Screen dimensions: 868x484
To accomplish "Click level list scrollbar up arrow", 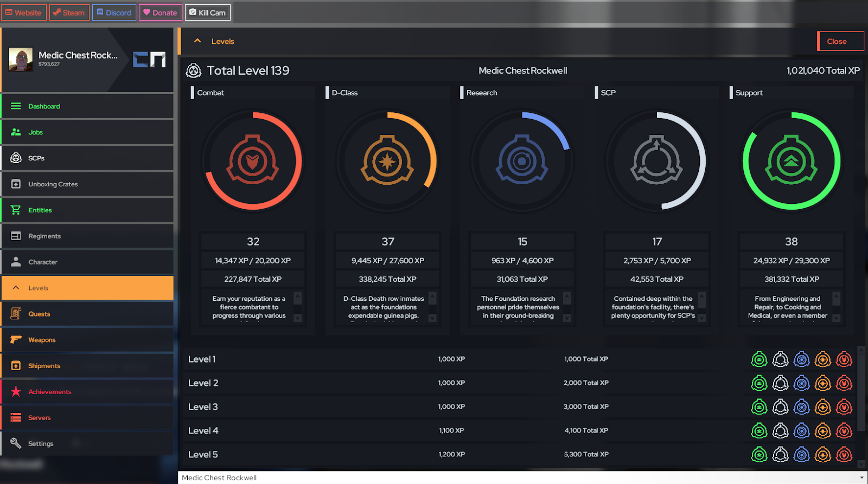I will tap(861, 351).
